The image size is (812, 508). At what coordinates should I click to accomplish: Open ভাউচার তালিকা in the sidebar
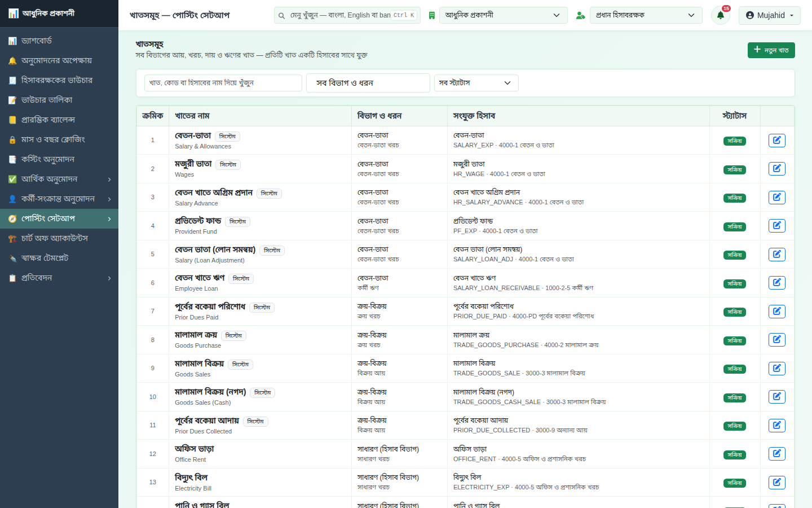[59, 100]
